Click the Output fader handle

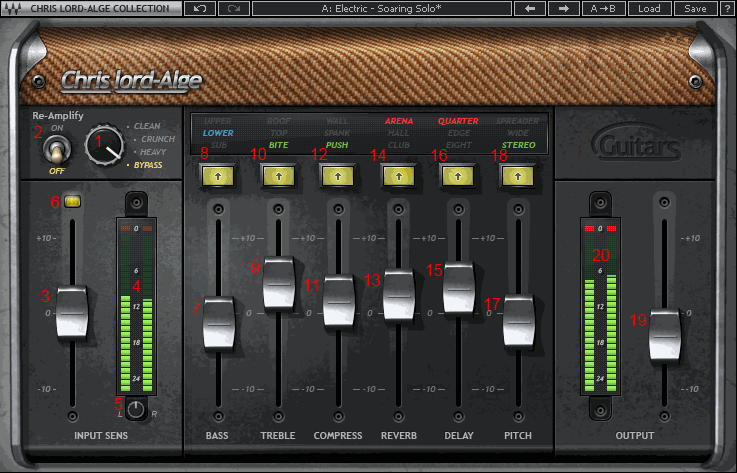click(664, 335)
